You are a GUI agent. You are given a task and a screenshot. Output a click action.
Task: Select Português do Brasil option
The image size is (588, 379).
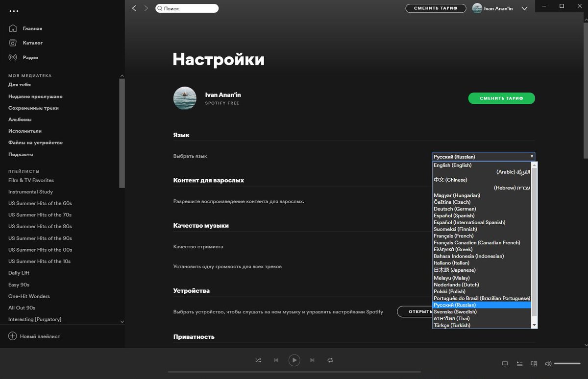481,298
